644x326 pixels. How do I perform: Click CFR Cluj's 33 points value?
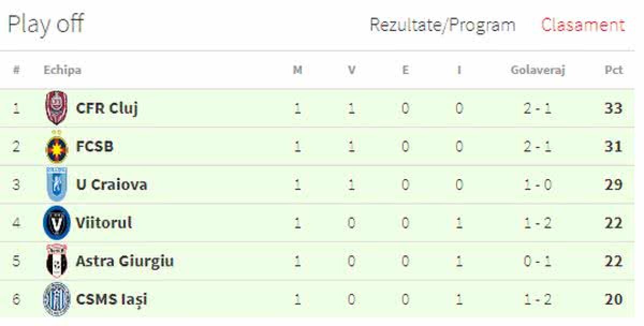click(x=613, y=108)
